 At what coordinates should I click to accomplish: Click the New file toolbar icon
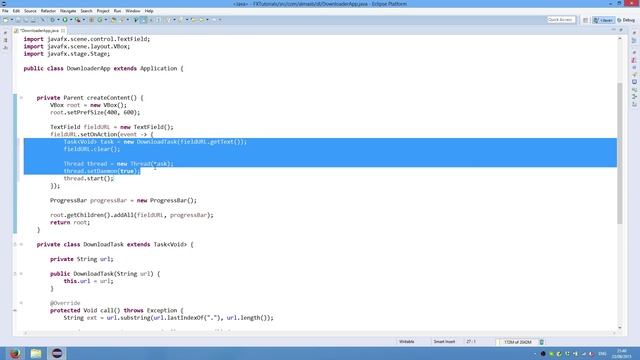pyautogui.click(x=6, y=20)
